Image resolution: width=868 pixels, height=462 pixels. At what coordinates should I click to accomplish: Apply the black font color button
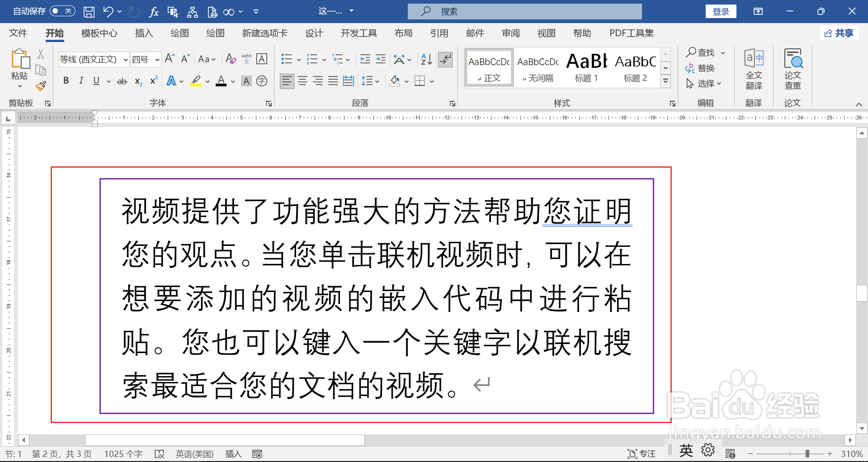click(x=221, y=81)
